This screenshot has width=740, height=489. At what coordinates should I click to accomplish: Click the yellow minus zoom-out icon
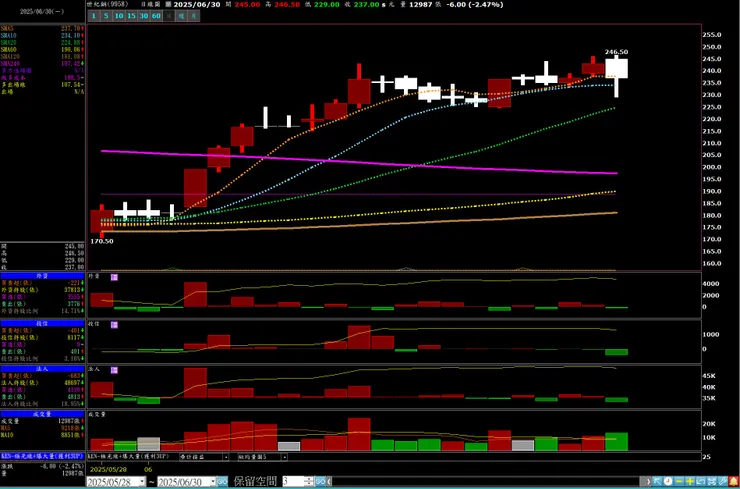pos(679,481)
